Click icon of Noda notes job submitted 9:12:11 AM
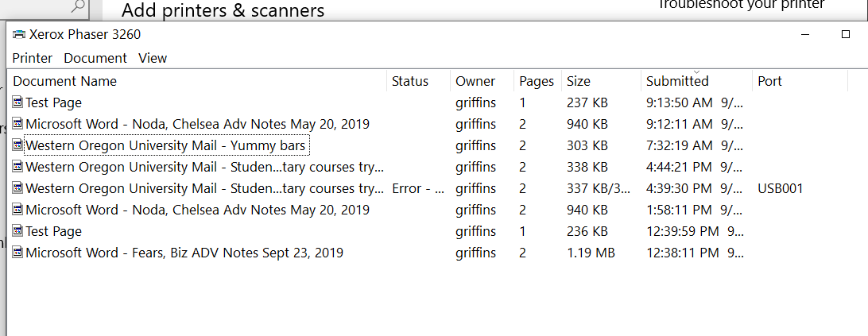868x336 pixels. (17, 124)
